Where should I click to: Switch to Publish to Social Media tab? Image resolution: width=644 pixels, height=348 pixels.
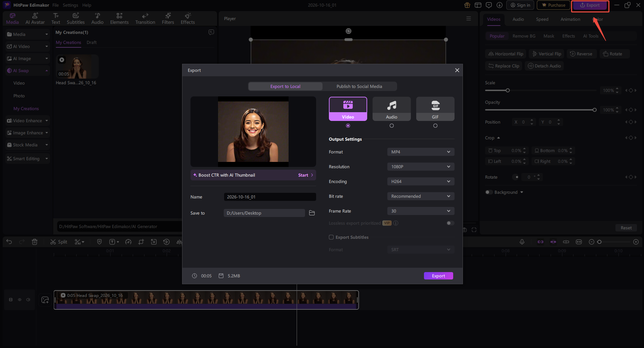click(359, 86)
